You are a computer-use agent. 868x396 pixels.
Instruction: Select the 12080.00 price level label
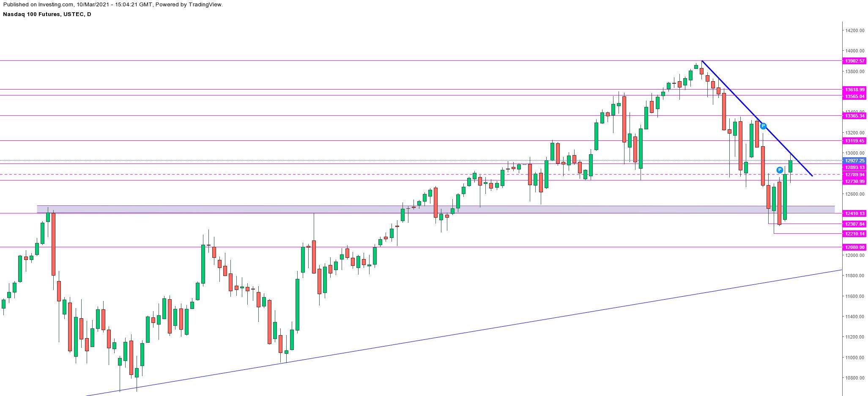tap(854, 247)
